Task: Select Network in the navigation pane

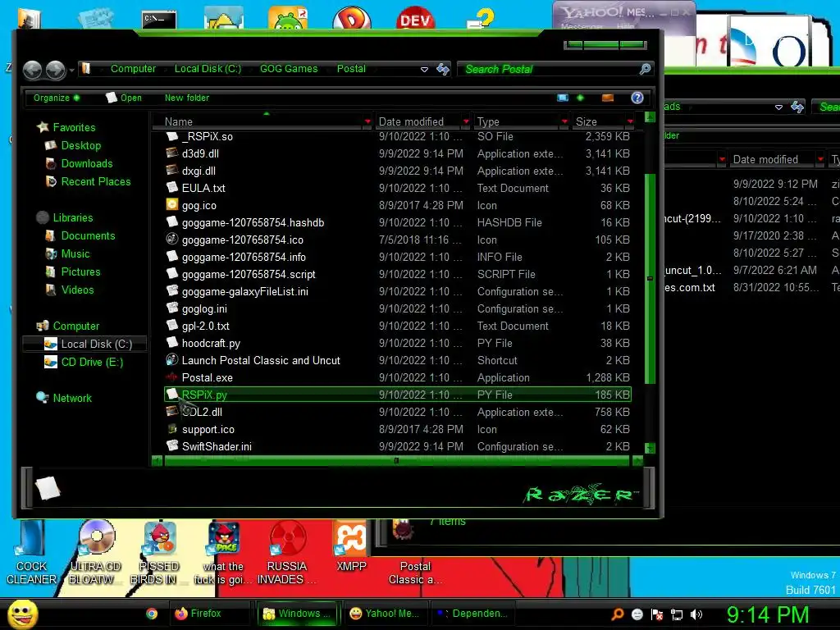Action: (72, 398)
